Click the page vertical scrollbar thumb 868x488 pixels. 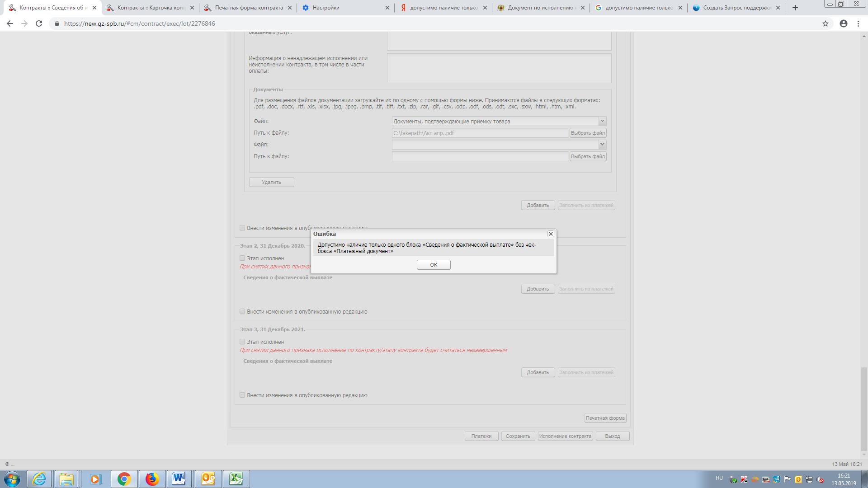(864, 409)
